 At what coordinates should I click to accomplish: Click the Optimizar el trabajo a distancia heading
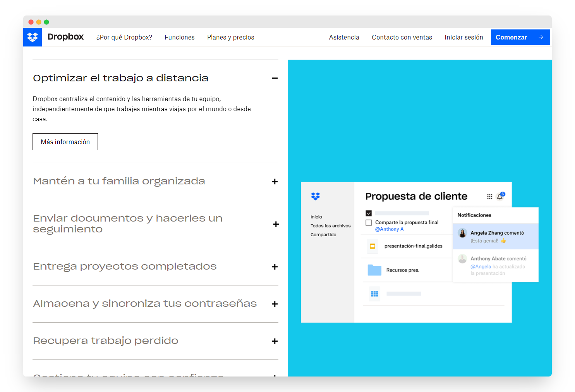point(120,78)
